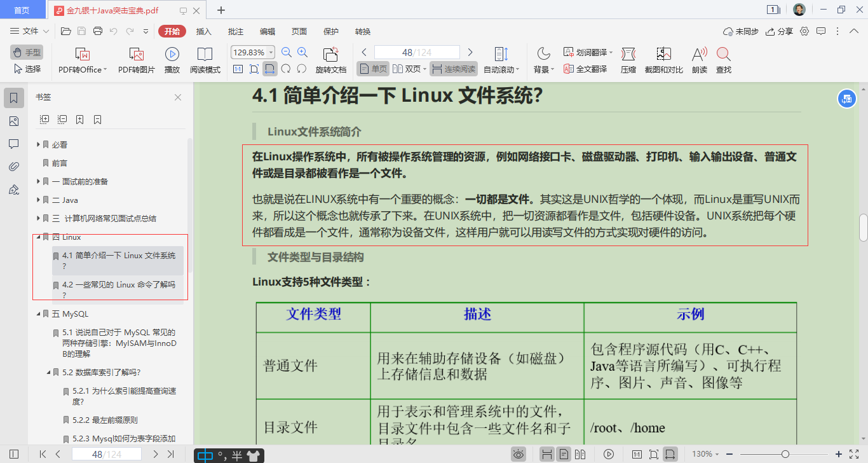Toggle the fit-page icon in the toolbar

pos(254,69)
